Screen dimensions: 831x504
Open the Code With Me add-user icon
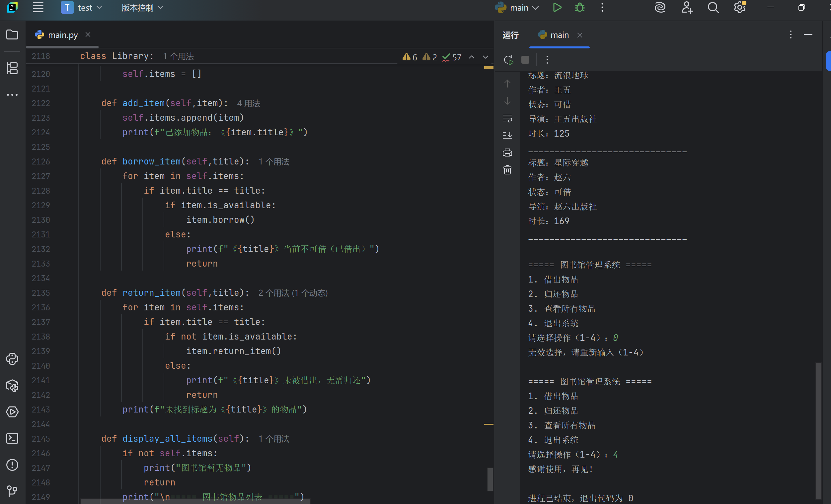[x=687, y=7]
